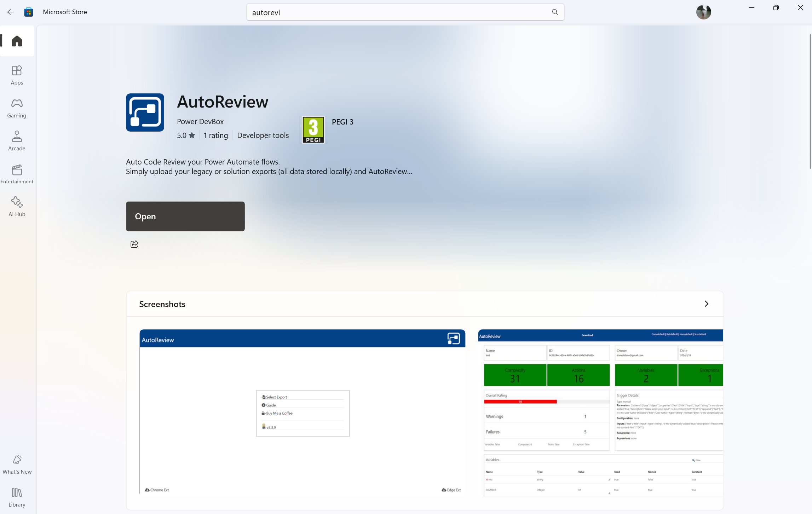Navigate to the Gaming section
812x514 pixels.
coord(17,108)
